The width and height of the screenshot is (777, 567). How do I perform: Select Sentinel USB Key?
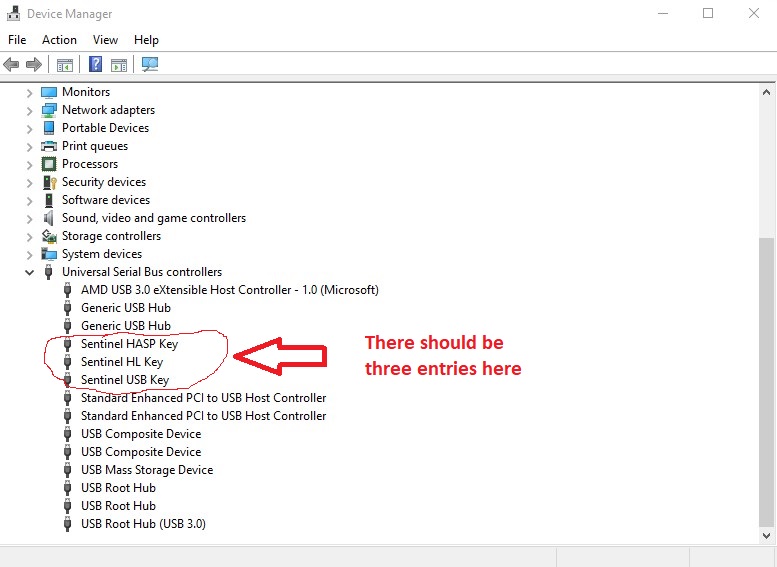point(125,380)
